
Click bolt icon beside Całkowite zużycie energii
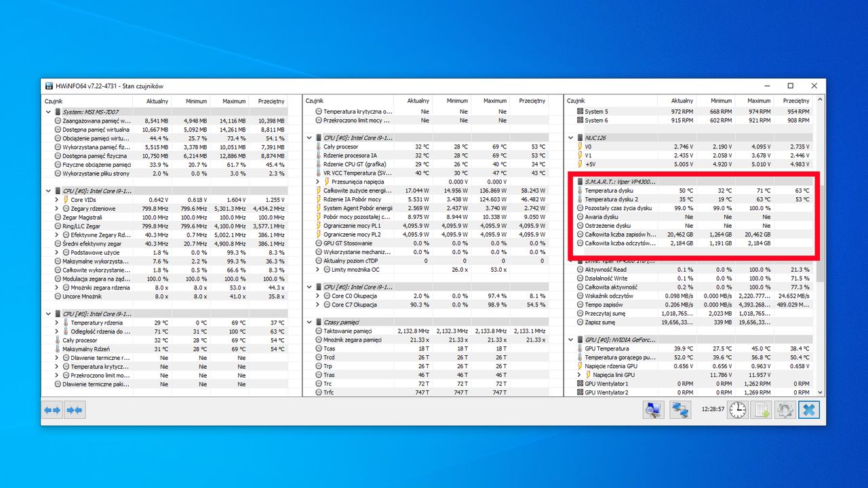click(x=318, y=190)
